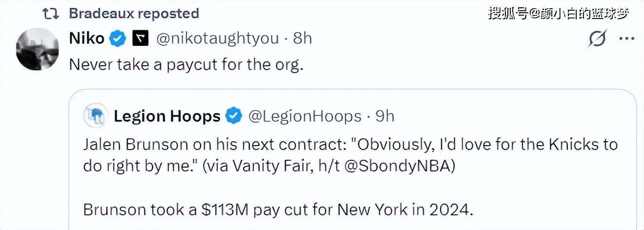This screenshot has width=644, height=230.
Task: Click the repost arrows icon beside Bradeaux
Action: 50,13
